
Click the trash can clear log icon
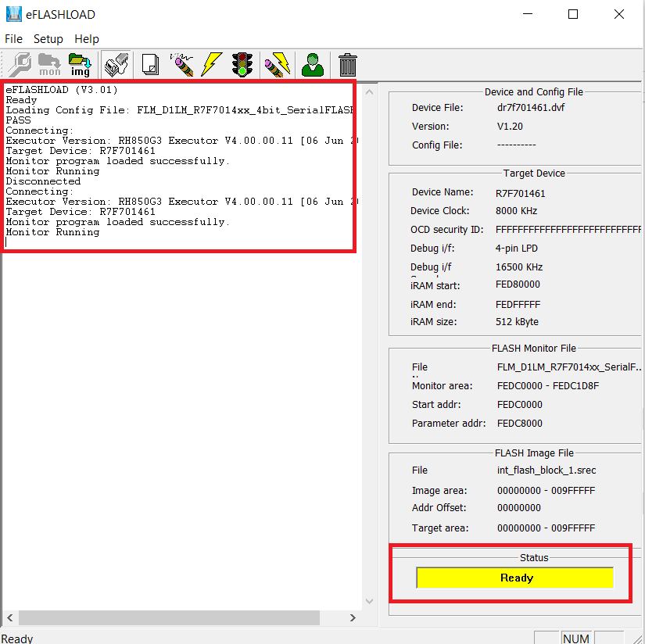click(x=348, y=65)
